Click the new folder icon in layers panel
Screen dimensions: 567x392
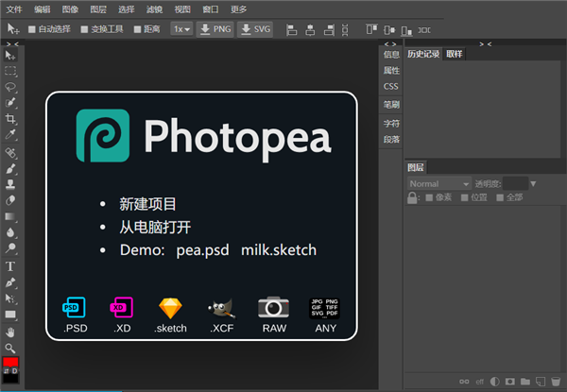[x=525, y=382]
